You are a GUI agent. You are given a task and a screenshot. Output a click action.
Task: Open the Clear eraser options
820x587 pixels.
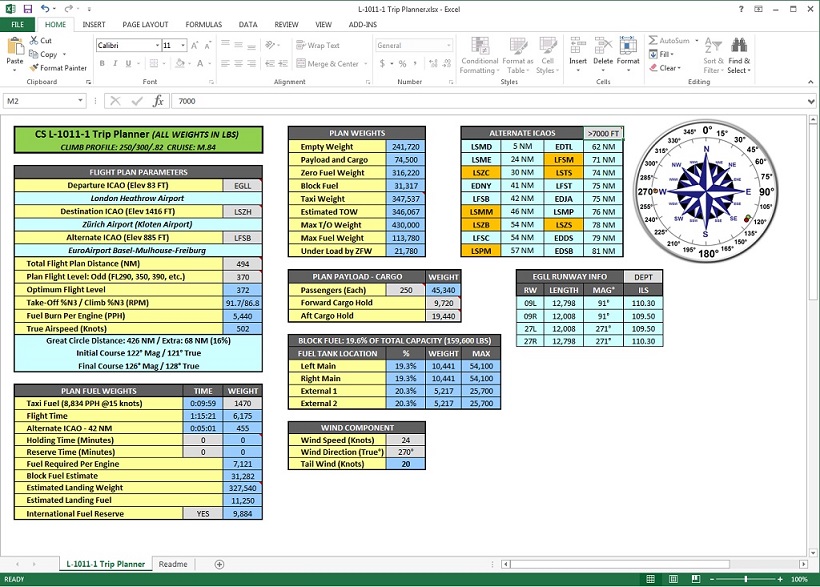click(x=665, y=67)
